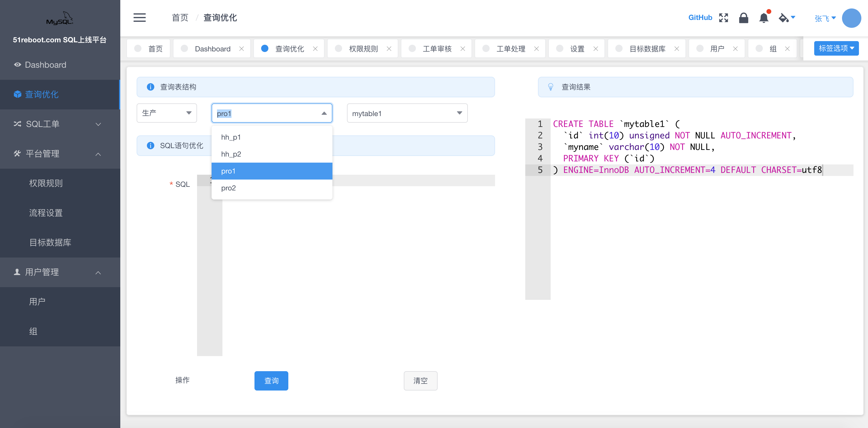The image size is (868, 428).
Task: Expand the SQL工单 sidebar menu
Action: point(60,124)
